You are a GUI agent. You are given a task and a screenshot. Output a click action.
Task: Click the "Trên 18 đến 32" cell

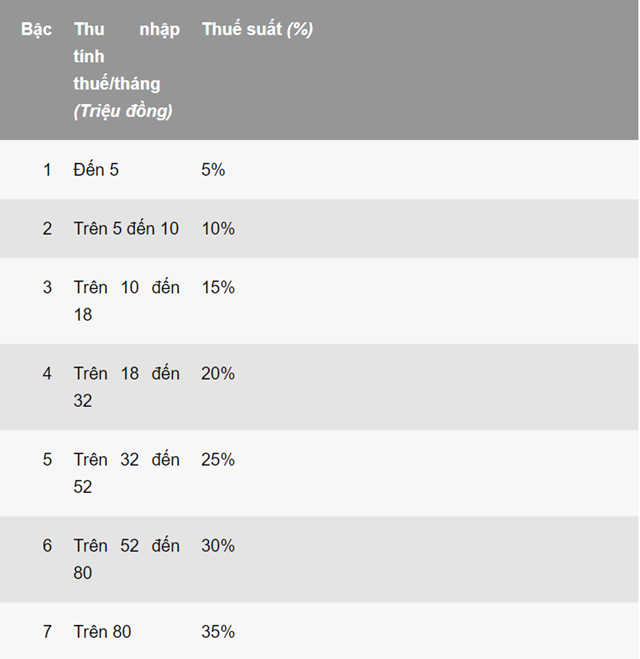coord(126,387)
